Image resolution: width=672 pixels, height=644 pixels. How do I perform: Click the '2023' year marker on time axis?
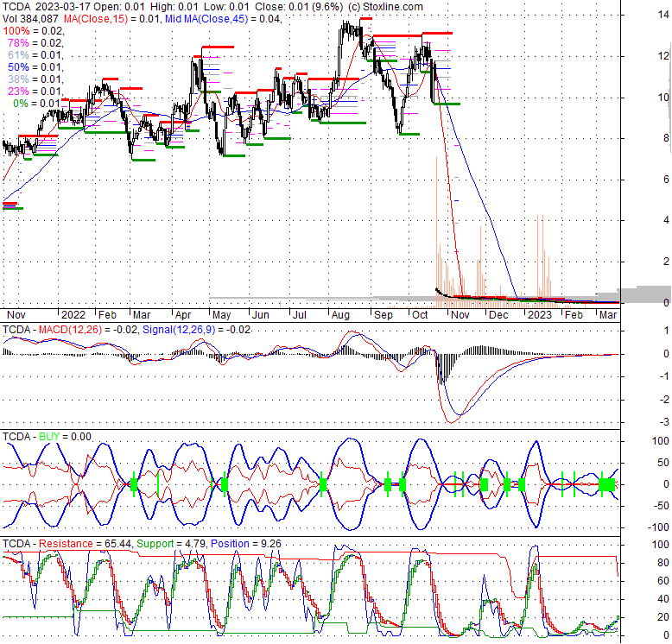[x=540, y=315]
